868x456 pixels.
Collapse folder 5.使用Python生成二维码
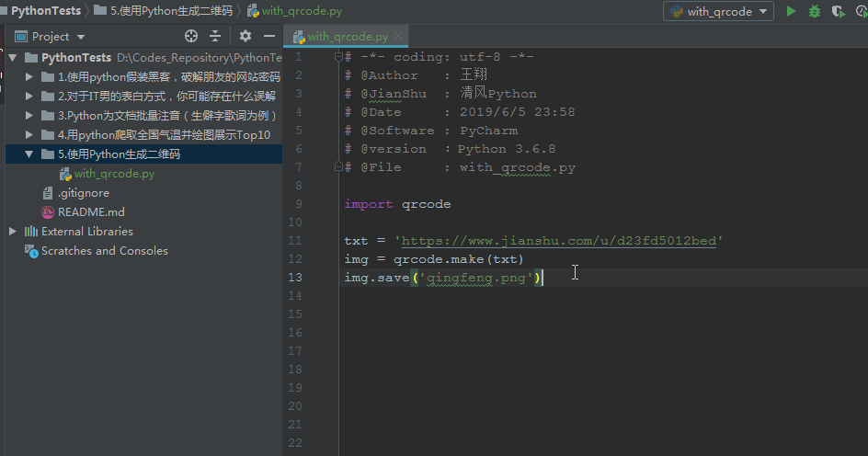(x=29, y=154)
